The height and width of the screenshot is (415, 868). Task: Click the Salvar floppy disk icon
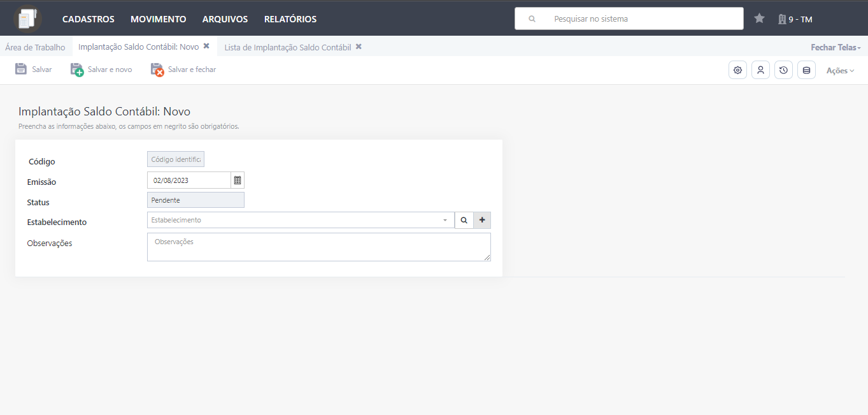coord(21,69)
